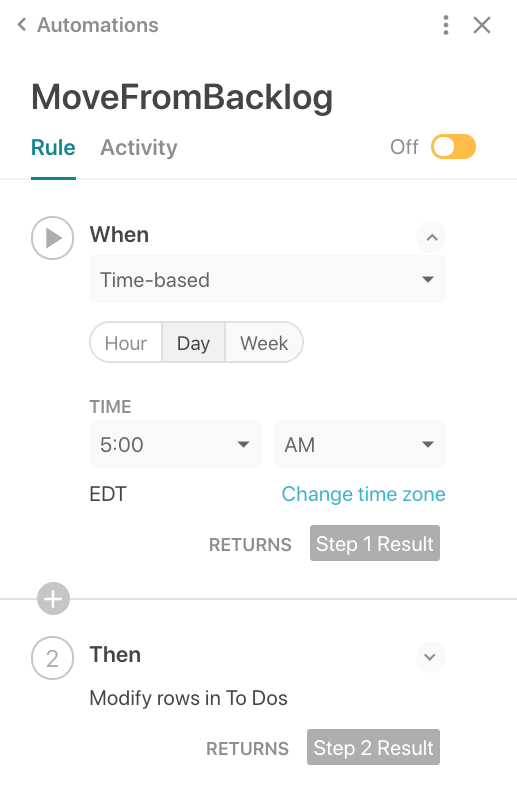Image resolution: width=517 pixels, height=799 pixels.
Task: Switch to the Activity tab
Action: [139, 148]
